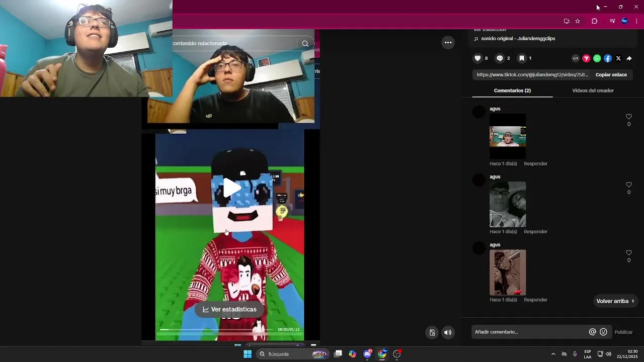Screen dimensions: 644x362
Task: Click the Publicar button
Action: [x=623, y=332]
